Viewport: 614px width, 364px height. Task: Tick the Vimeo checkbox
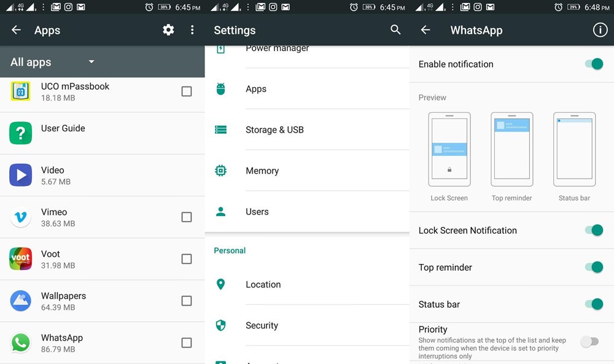(x=187, y=217)
